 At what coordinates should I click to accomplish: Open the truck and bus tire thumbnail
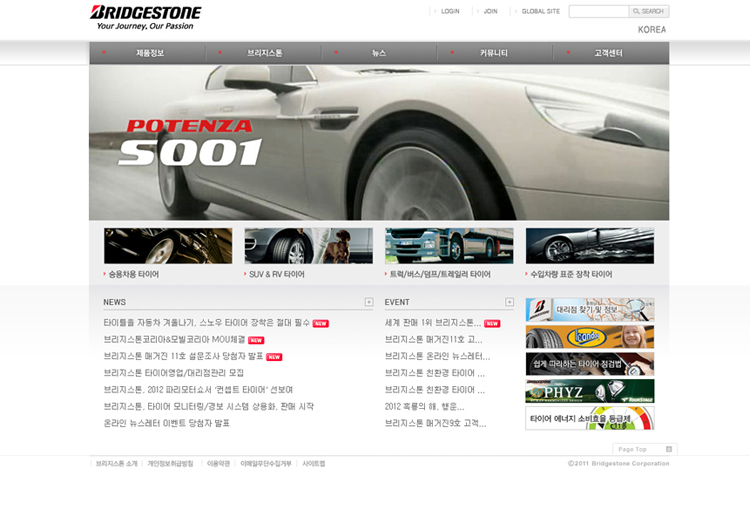[x=449, y=246]
